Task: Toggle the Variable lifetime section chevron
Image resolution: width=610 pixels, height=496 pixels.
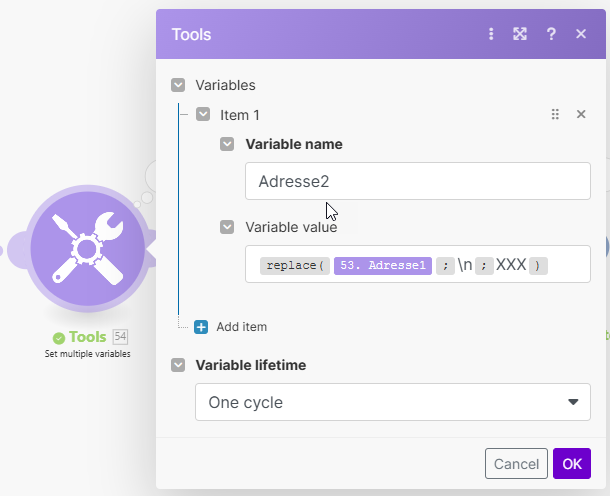Action: 178,366
